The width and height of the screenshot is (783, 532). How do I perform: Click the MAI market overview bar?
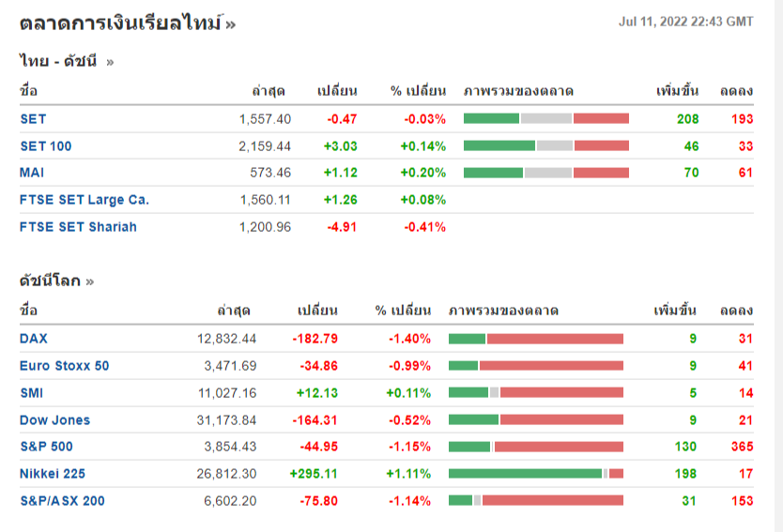(546, 173)
